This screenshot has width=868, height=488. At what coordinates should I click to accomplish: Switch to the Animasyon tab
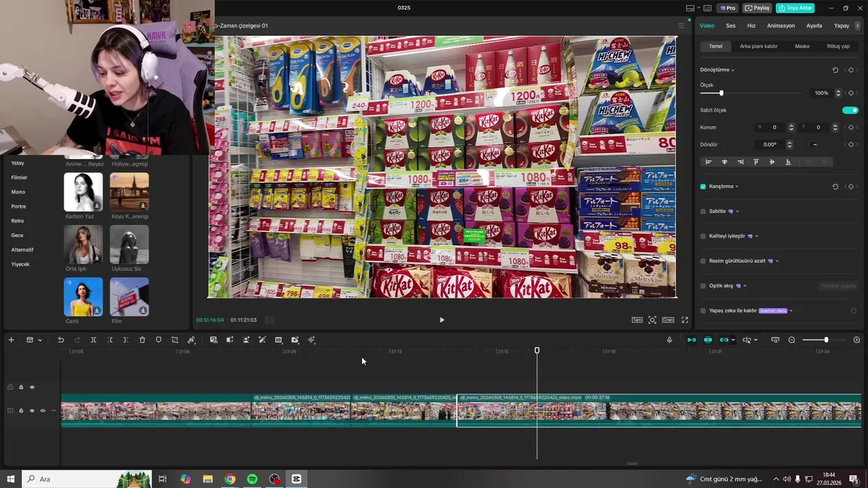(781, 26)
